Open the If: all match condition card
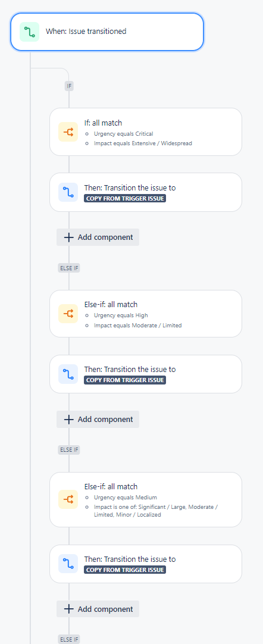Screen dimensions: 263x644 146,132
